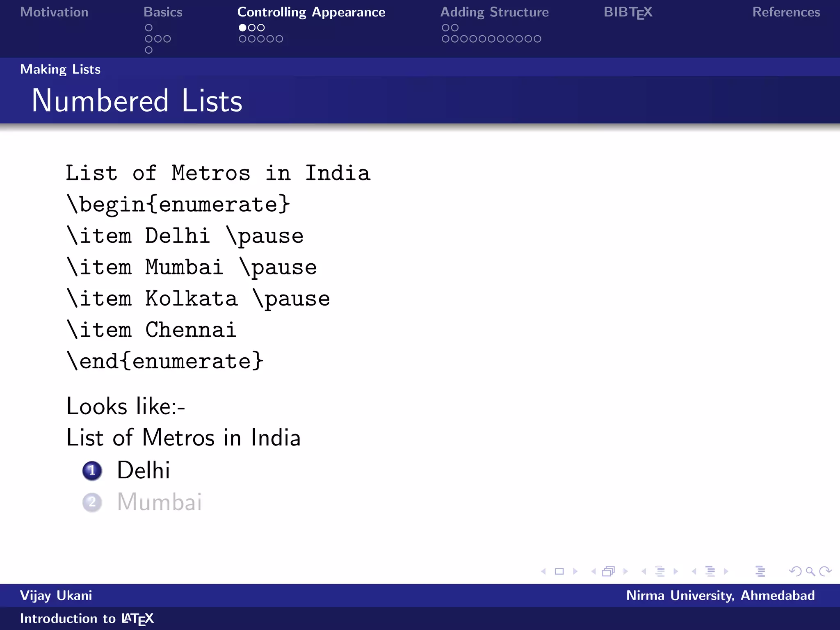Click the Looks like:- text
This screenshot has width=840, height=630.
126,406
